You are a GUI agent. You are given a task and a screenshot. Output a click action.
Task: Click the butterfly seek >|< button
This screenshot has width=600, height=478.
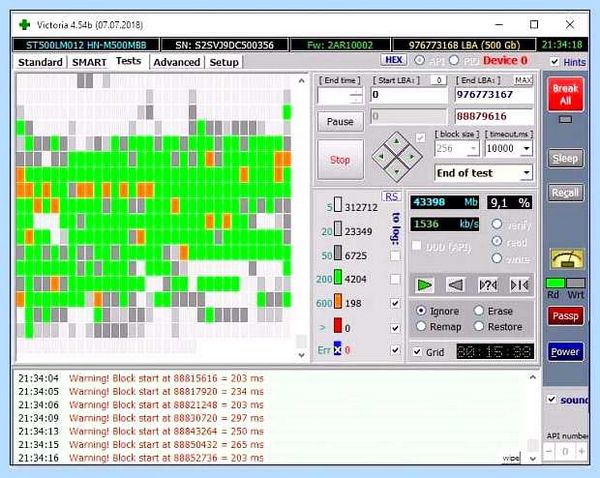click(x=520, y=285)
